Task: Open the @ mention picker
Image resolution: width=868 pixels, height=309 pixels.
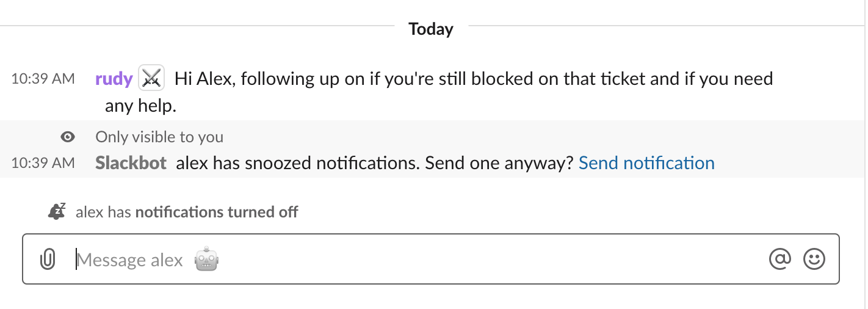Action: (x=779, y=259)
